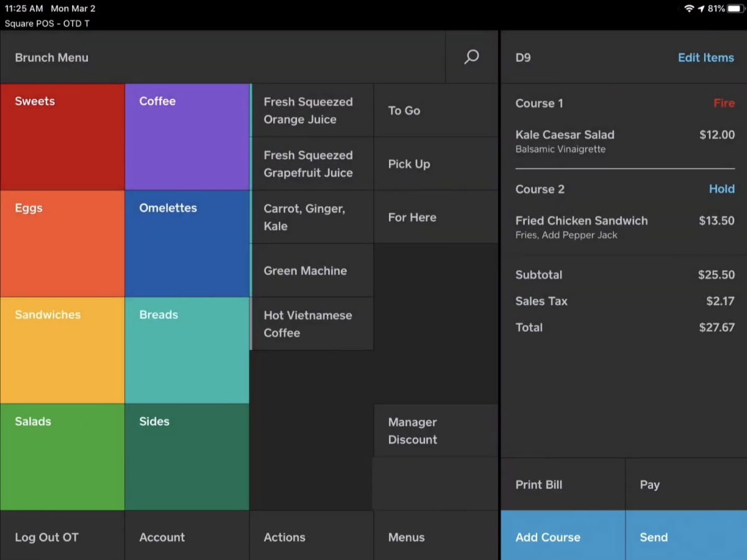Open the Coffee category tile
This screenshot has height=560, width=747.
click(187, 137)
